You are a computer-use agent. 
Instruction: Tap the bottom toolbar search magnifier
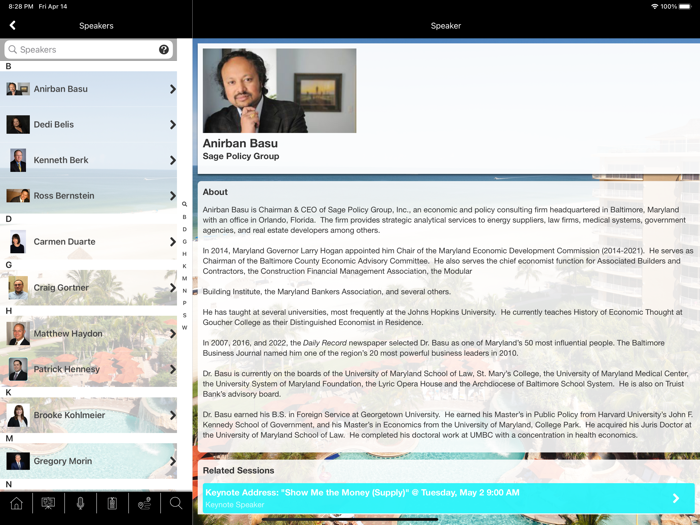pyautogui.click(x=176, y=504)
